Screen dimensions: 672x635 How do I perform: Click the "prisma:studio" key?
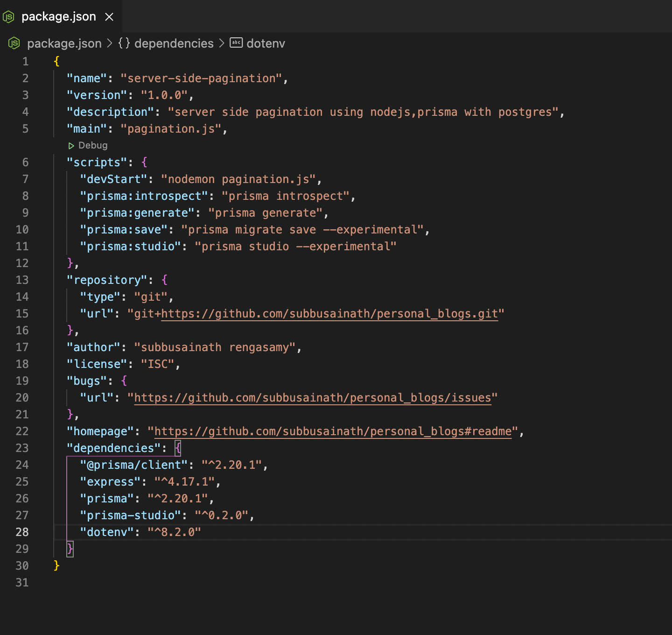131,246
